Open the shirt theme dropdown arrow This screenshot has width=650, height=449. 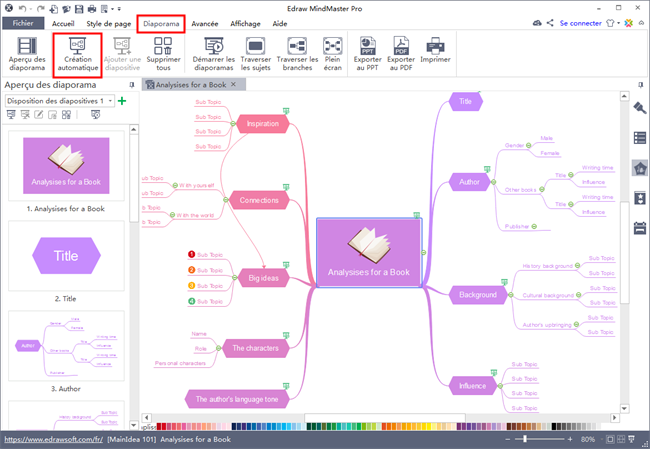(x=618, y=23)
